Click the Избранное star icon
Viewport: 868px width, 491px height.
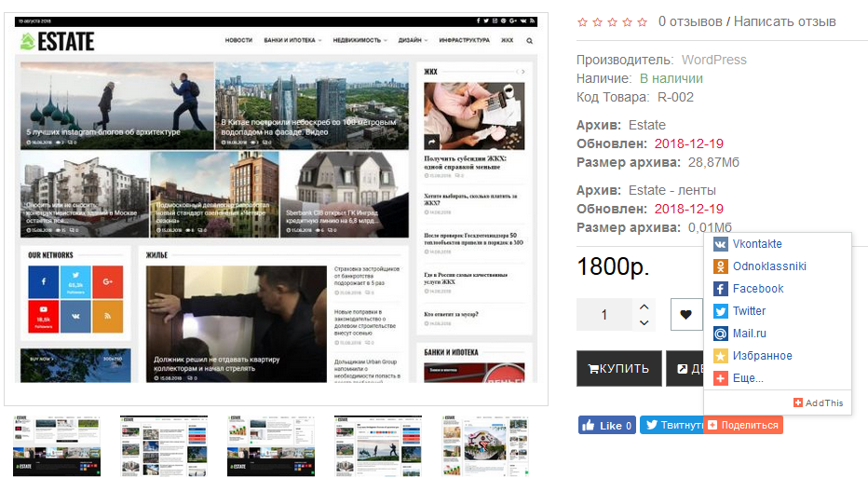[x=721, y=356]
